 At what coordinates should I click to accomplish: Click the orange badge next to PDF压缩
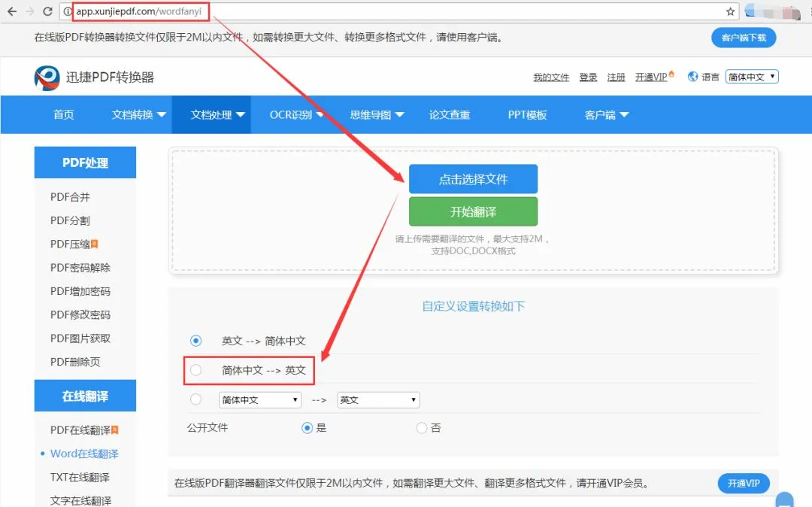point(94,244)
